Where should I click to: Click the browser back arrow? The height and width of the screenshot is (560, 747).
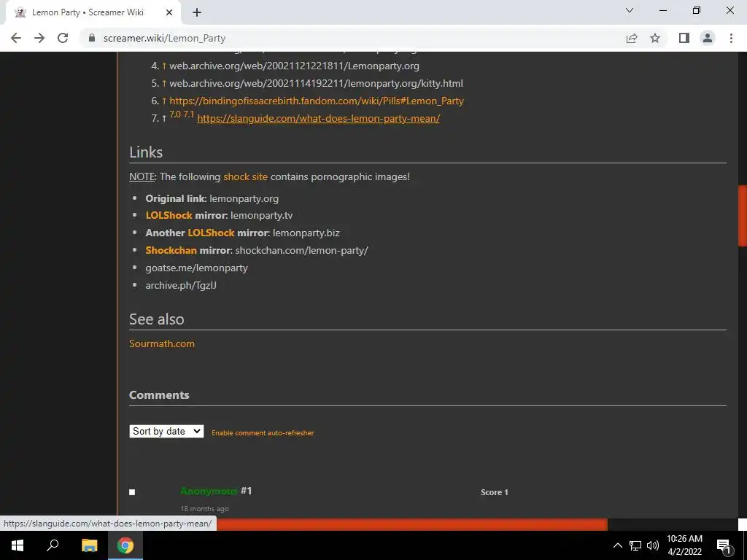point(16,38)
